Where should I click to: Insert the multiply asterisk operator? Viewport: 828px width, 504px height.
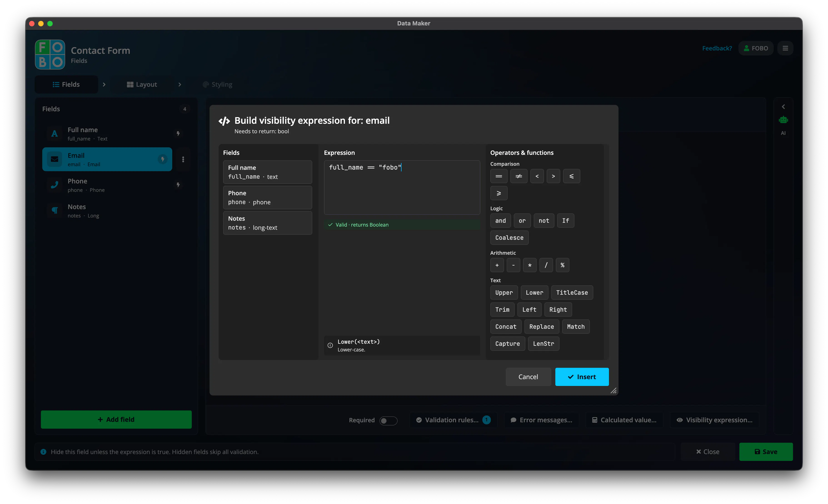[x=530, y=265]
